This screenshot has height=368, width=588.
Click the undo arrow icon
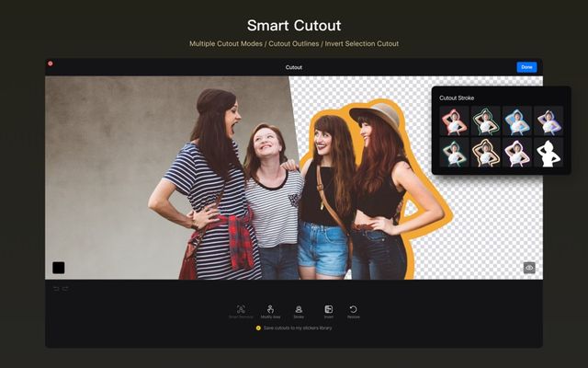pyautogui.click(x=55, y=288)
